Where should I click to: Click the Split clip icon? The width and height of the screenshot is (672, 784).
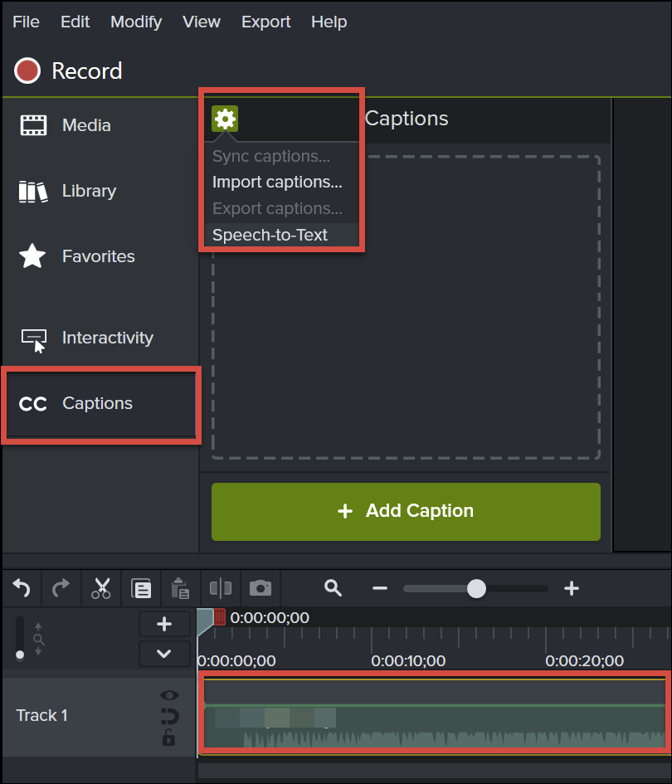click(x=221, y=588)
